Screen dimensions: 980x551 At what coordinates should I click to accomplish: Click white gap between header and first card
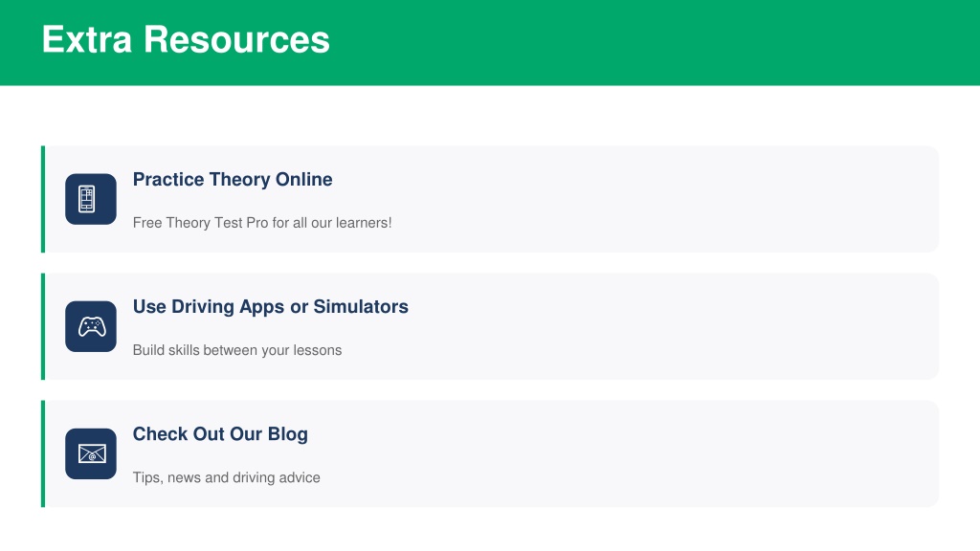pos(490,115)
